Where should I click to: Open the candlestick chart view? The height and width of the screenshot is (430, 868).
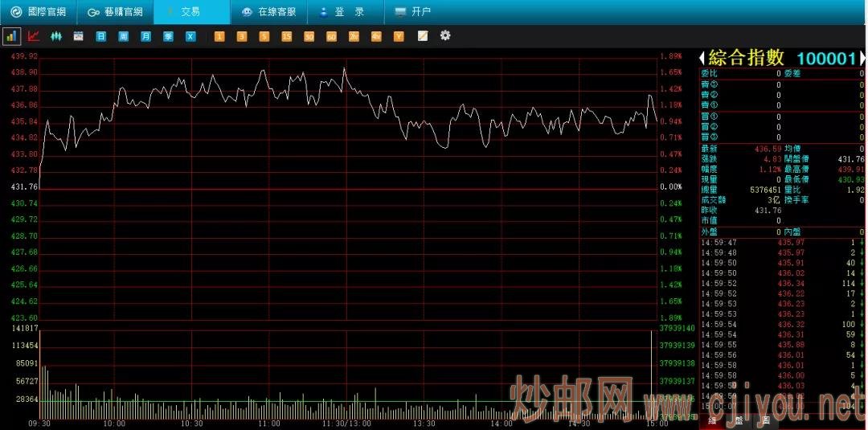point(56,36)
